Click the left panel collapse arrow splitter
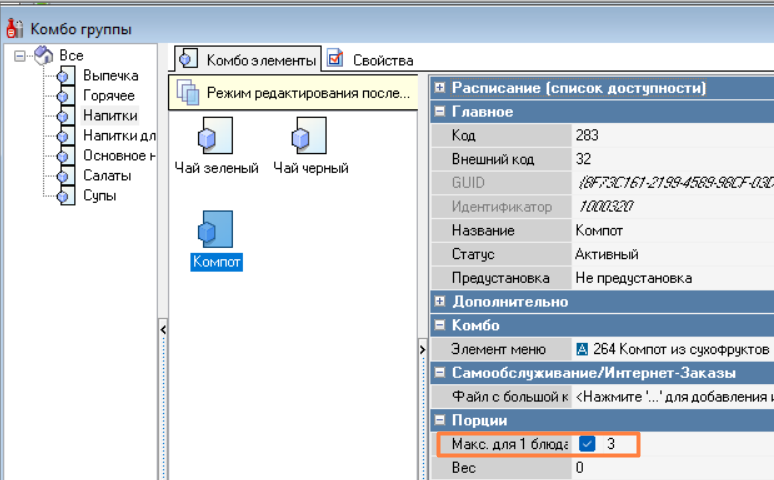 [x=163, y=329]
